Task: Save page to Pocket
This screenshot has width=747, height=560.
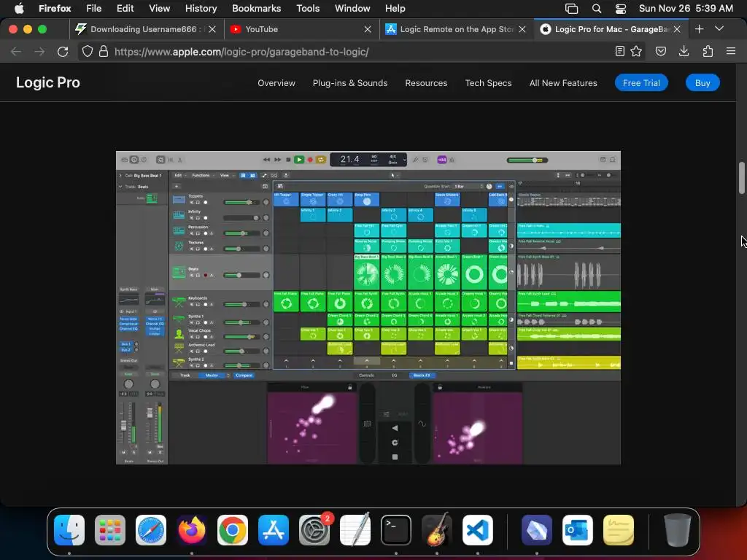Action: 661,52
